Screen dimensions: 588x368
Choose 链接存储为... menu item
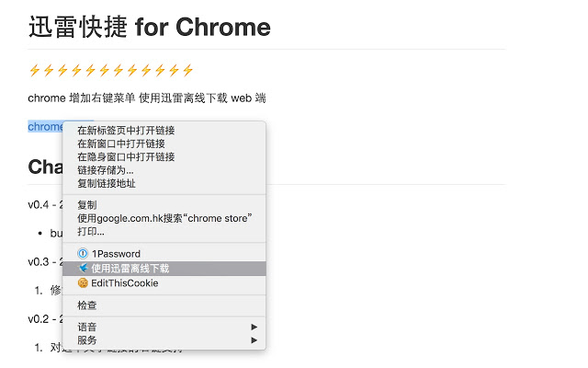tap(164, 170)
